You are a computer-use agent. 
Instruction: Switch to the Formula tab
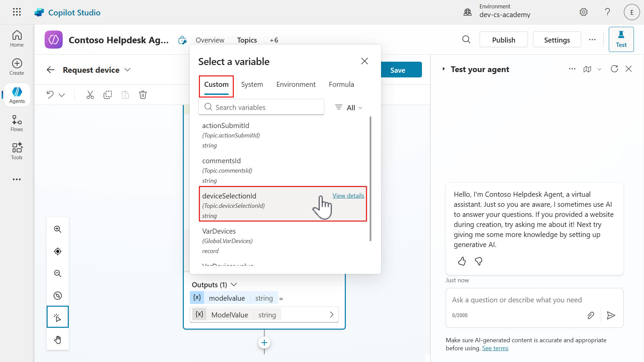pyautogui.click(x=341, y=84)
